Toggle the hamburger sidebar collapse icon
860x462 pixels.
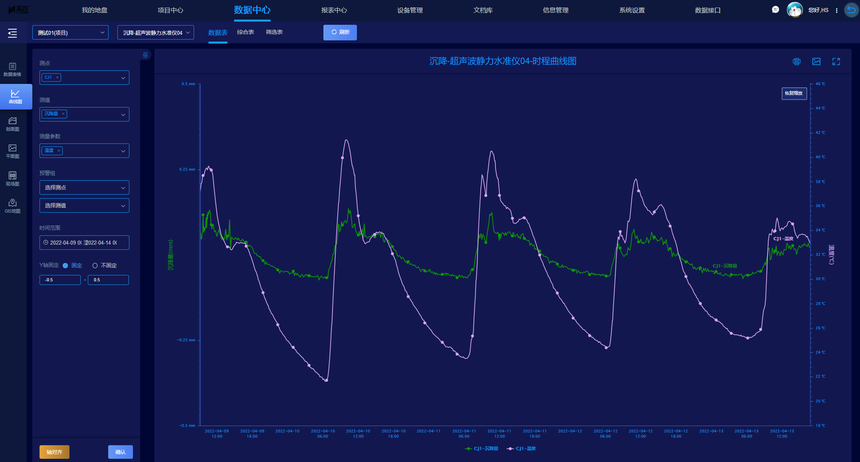(x=12, y=33)
